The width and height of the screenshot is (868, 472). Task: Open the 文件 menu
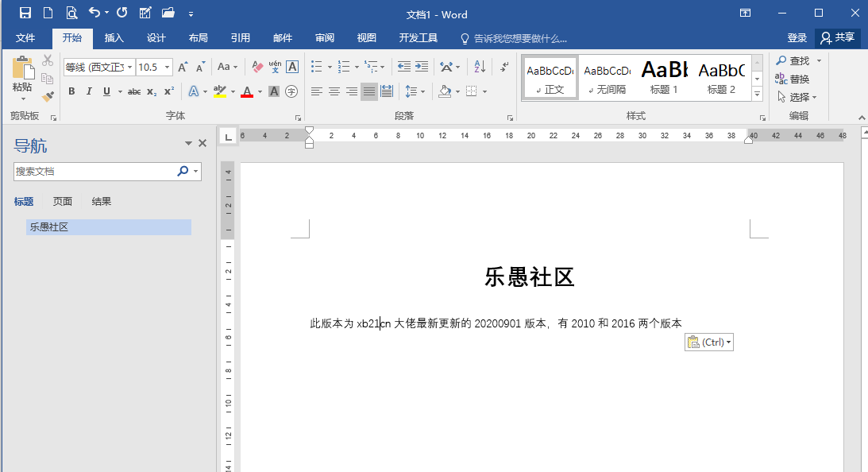[x=25, y=37]
